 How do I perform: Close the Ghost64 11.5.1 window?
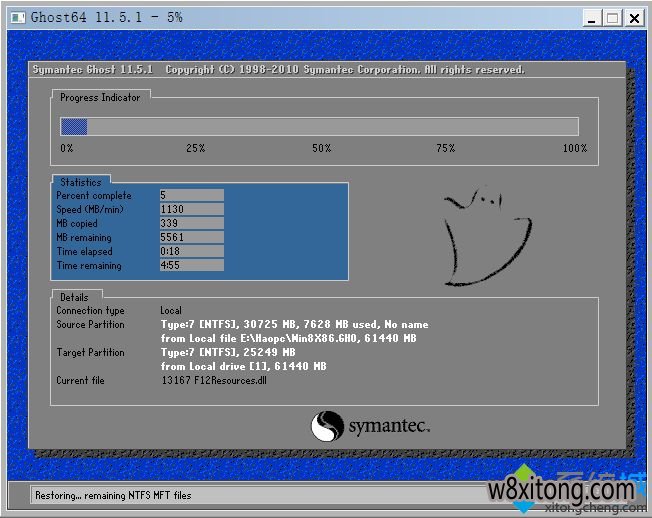[x=634, y=17]
